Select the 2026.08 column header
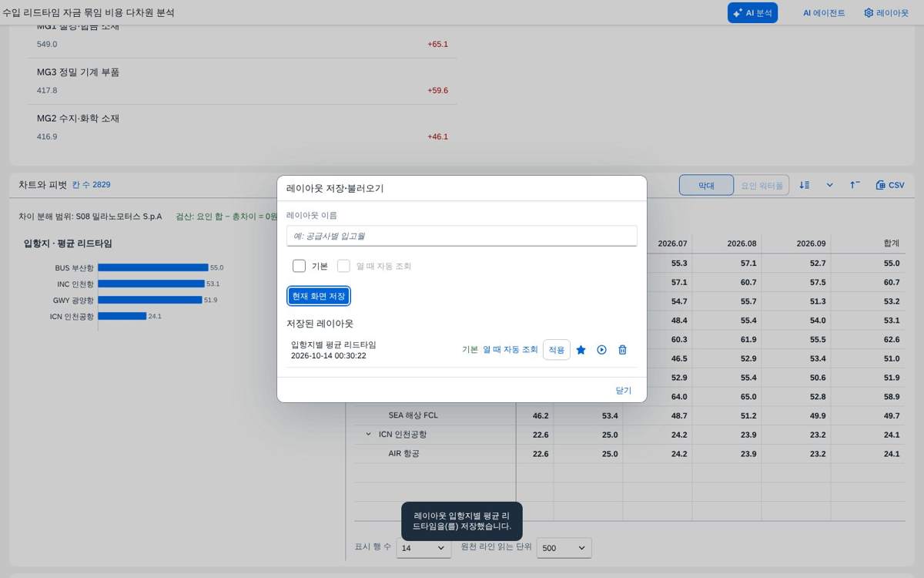 pos(742,244)
